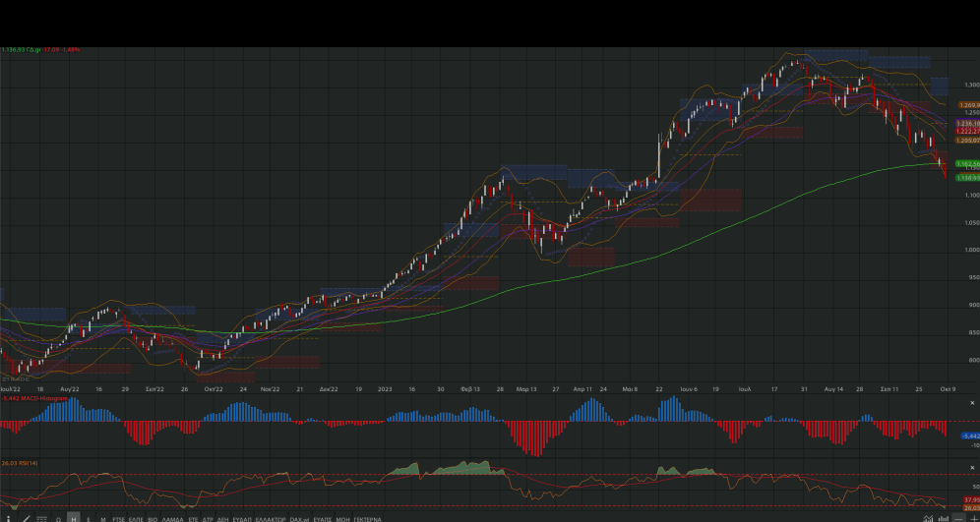The width and height of the screenshot is (980, 522).
Task: Zoom in with the plus button
Action: 974,519
